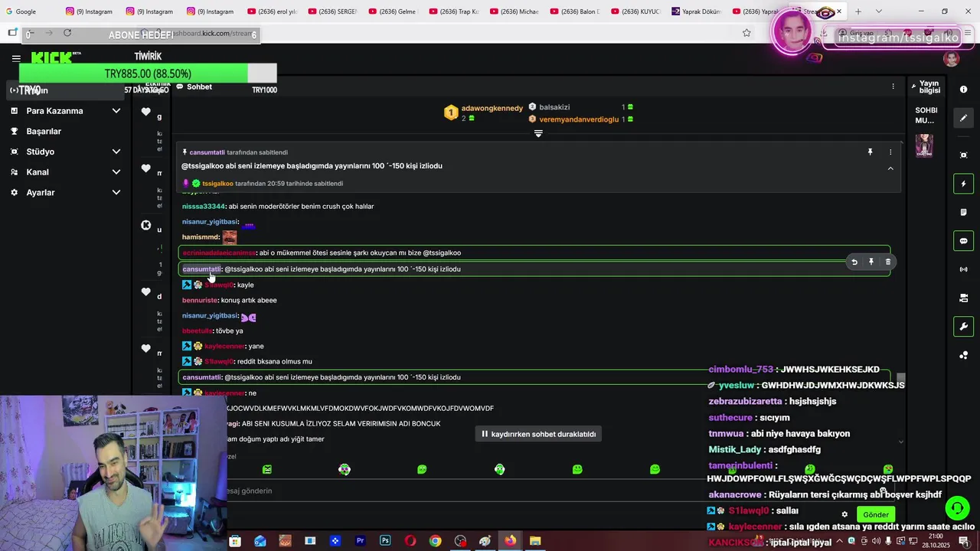The height and width of the screenshot is (551, 980).
Task: Click the three circles icon in sidebar
Action: coord(963,355)
